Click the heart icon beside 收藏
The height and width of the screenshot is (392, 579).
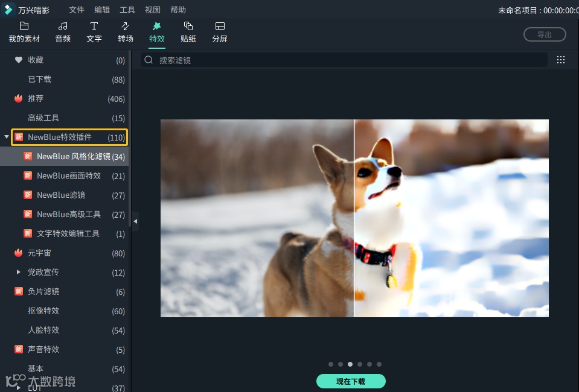pyautogui.click(x=19, y=60)
